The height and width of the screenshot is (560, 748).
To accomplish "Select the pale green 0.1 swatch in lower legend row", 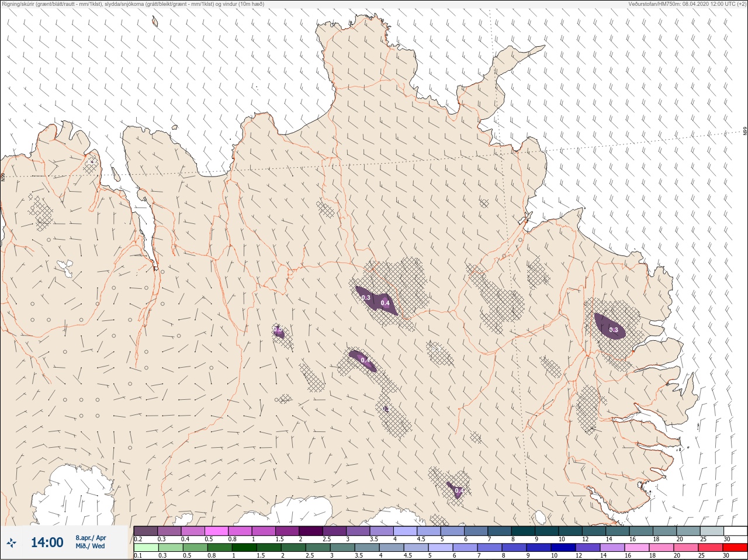I will (146, 548).
